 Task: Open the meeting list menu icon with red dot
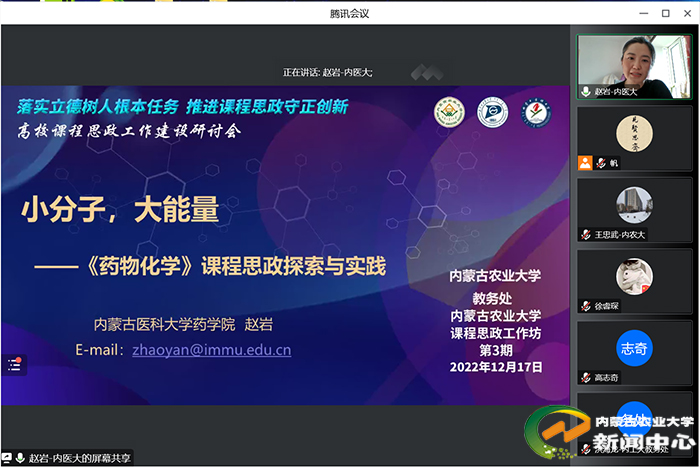(x=14, y=365)
